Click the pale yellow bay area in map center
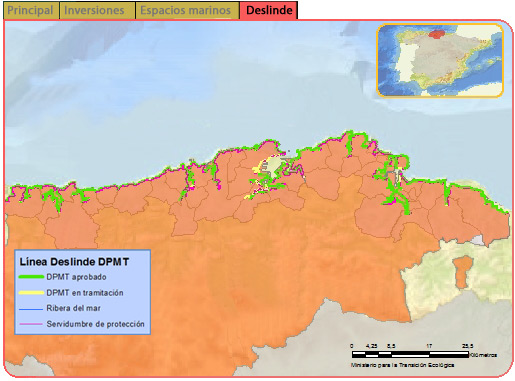 pos(275,166)
